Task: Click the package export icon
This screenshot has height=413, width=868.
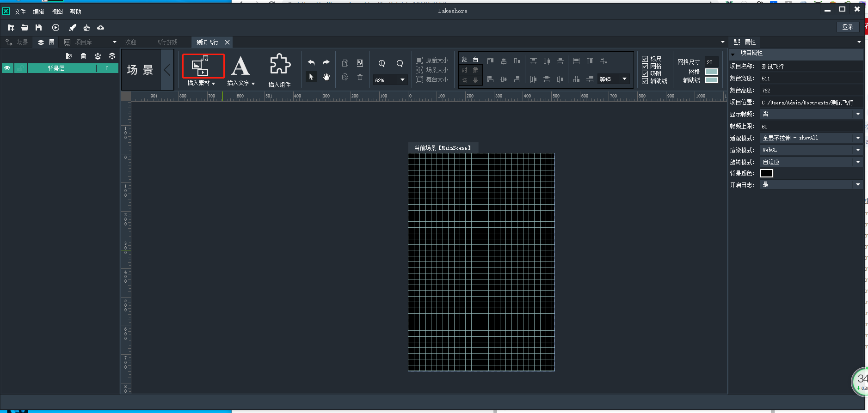Action: [x=86, y=28]
